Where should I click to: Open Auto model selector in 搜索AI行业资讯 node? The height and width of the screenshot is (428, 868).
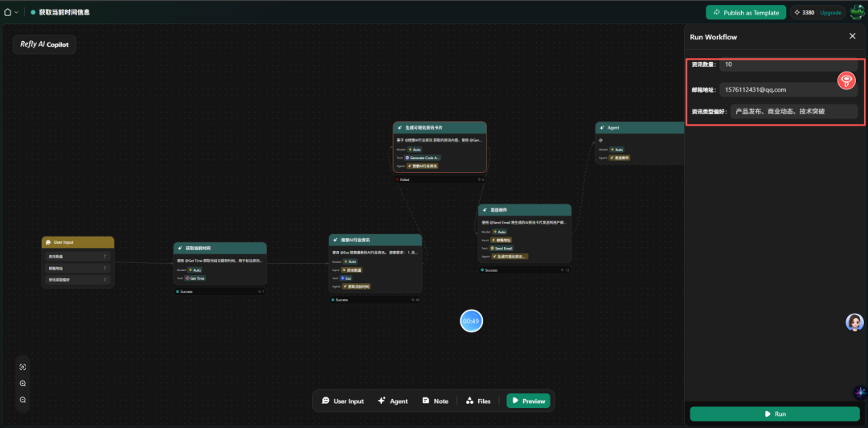[350, 261]
